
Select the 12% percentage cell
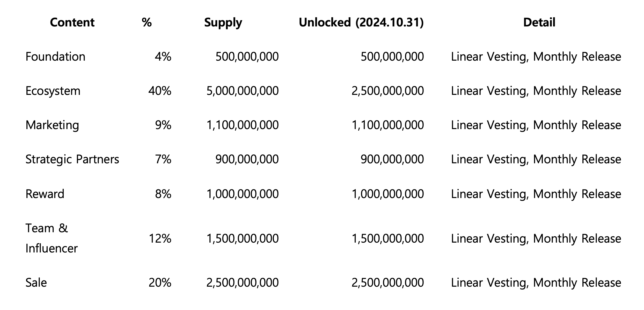coord(160,238)
